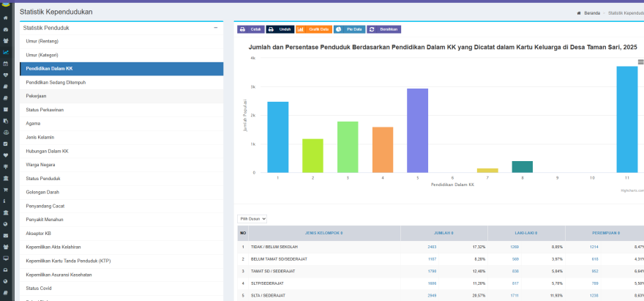Sort table by Jumlah column header
Screen dimensions: 644x301
[x=443, y=234]
